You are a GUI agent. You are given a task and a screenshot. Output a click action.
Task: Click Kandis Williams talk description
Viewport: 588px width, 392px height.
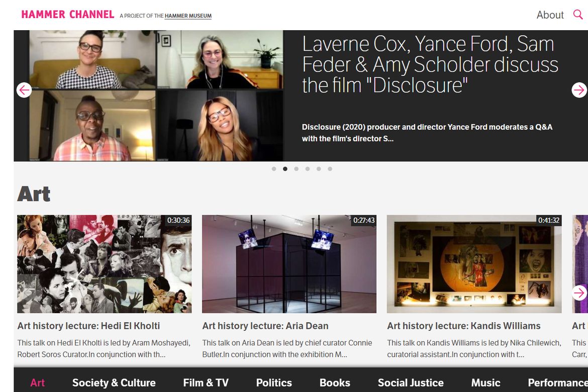coord(474,348)
